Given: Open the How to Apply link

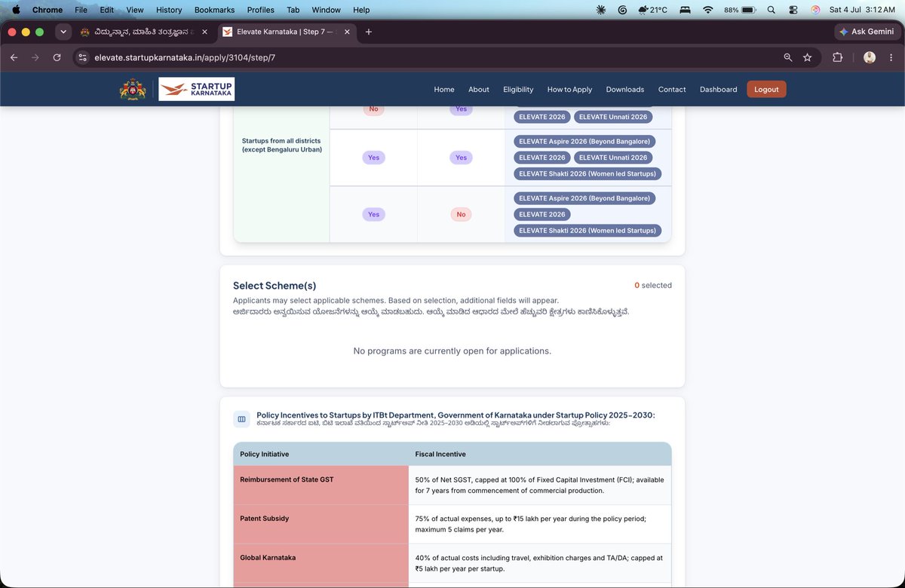Looking at the screenshot, I should pos(569,89).
